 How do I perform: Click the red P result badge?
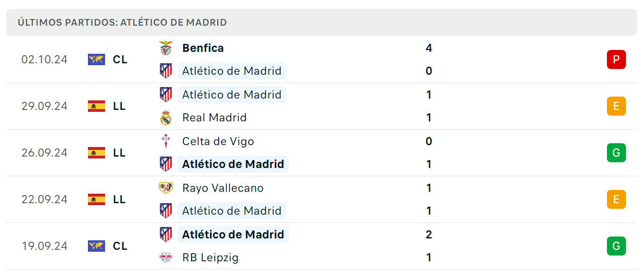[616, 59]
